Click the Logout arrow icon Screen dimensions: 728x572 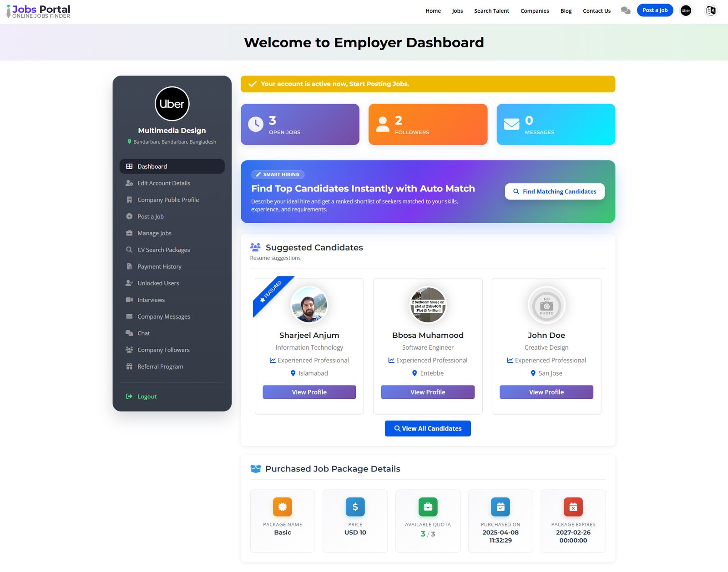click(x=129, y=396)
